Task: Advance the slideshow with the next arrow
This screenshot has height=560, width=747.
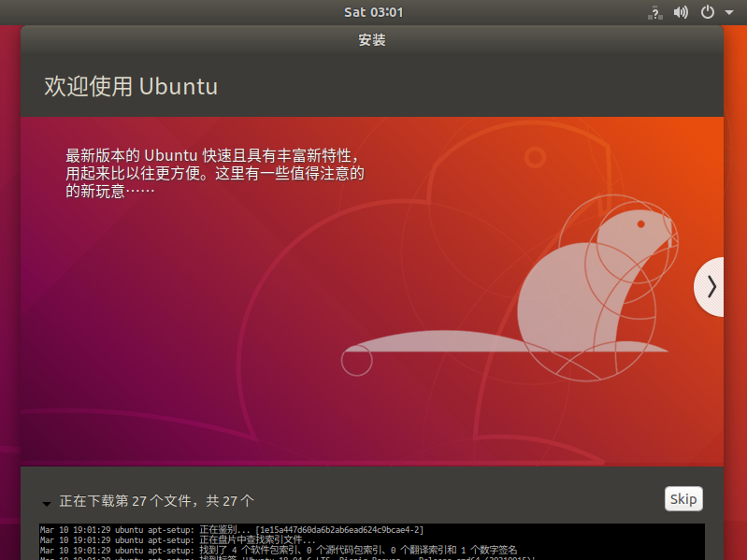Action: coord(710,287)
